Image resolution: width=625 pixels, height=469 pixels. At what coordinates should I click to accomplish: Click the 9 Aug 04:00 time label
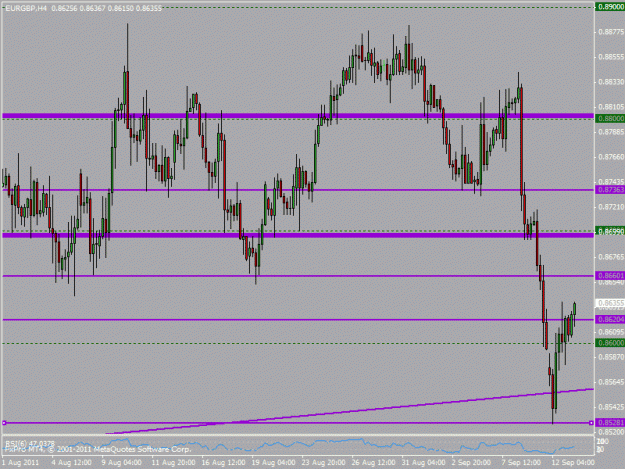point(122,463)
